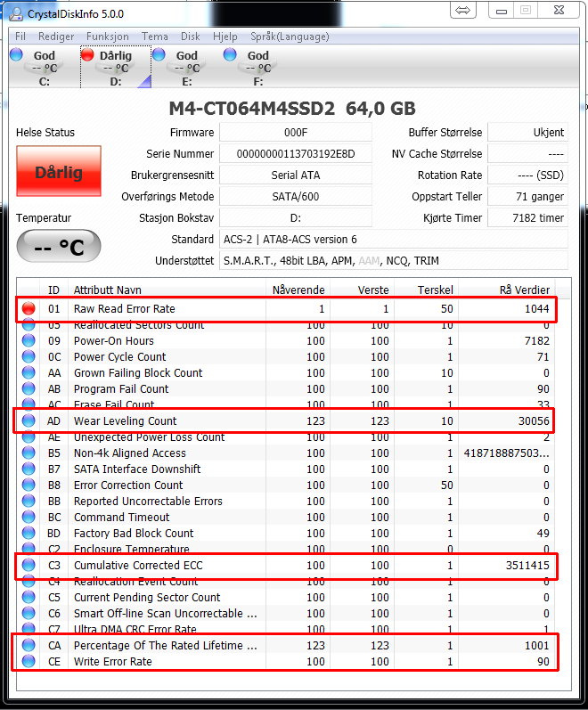This screenshot has width=588, height=710.
Task: Click status icon for Current Pending Sector Count
Action: (29, 597)
